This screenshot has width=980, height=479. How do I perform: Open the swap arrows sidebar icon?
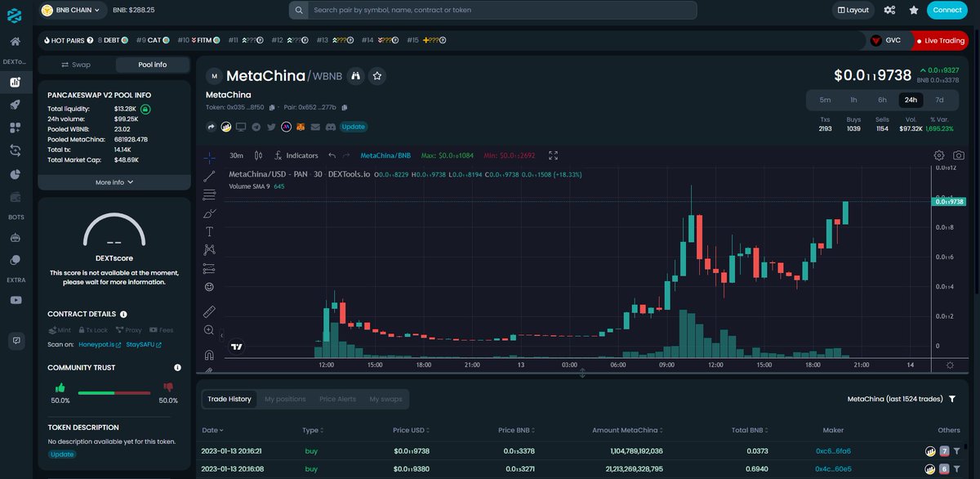[15, 150]
